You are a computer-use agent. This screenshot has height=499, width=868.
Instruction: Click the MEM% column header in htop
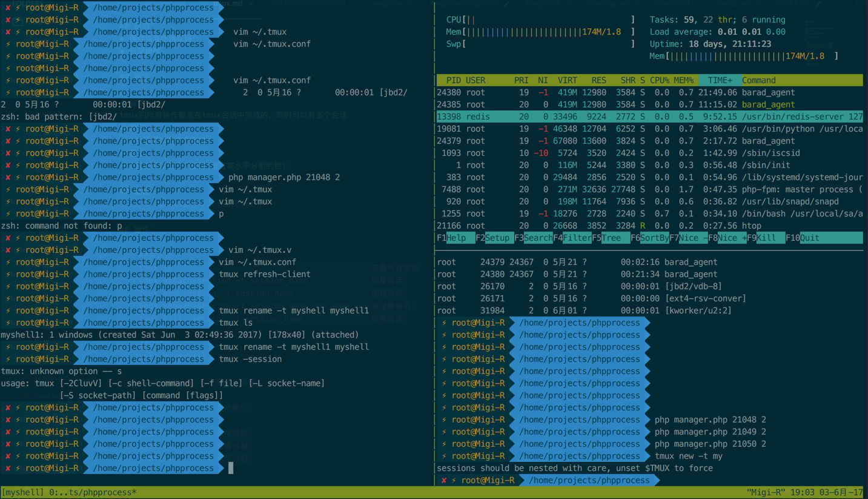(x=684, y=80)
